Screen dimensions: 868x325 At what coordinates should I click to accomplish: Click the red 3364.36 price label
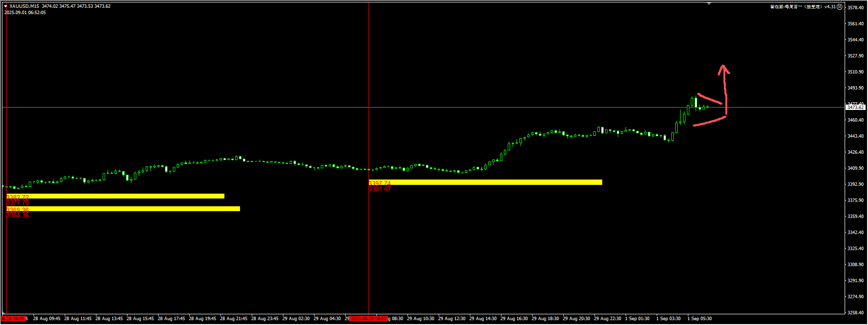point(18,216)
